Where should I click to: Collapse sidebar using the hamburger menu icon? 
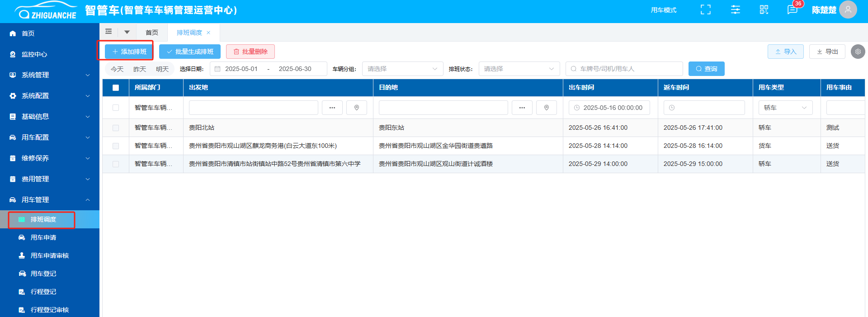(108, 32)
